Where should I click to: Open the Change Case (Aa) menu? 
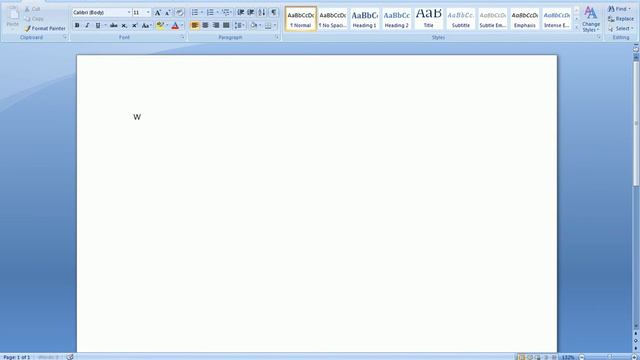click(146, 25)
